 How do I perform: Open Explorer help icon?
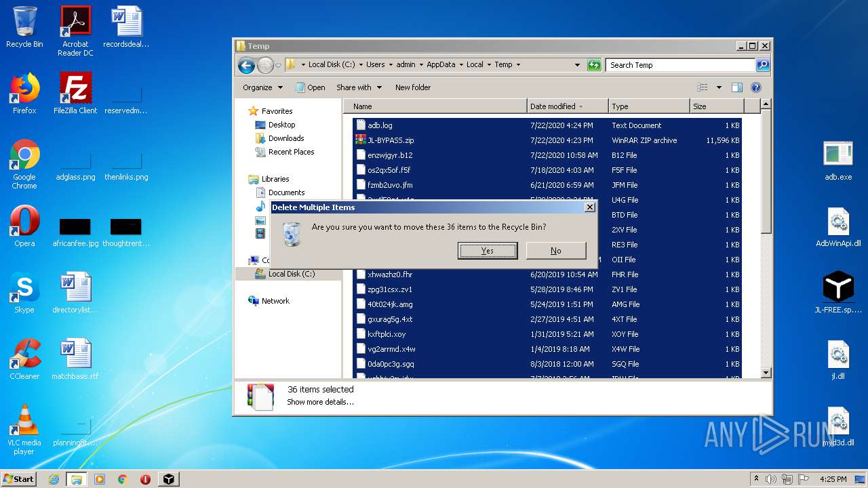tap(756, 87)
